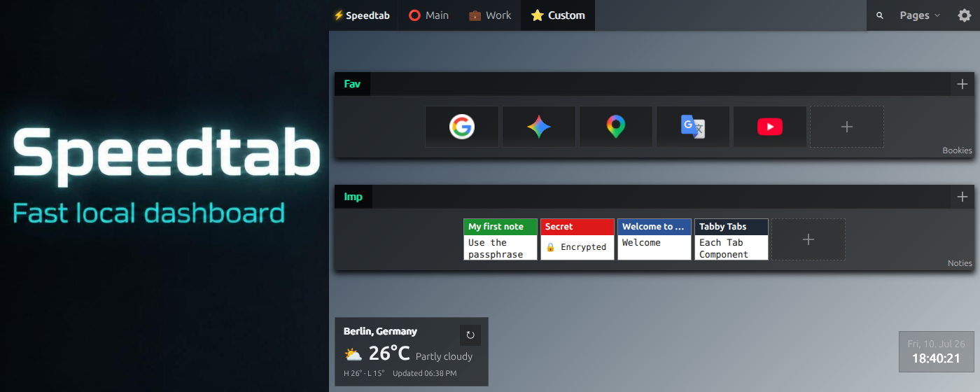Open the red Secret note
The image size is (980, 392).
coord(577,239)
